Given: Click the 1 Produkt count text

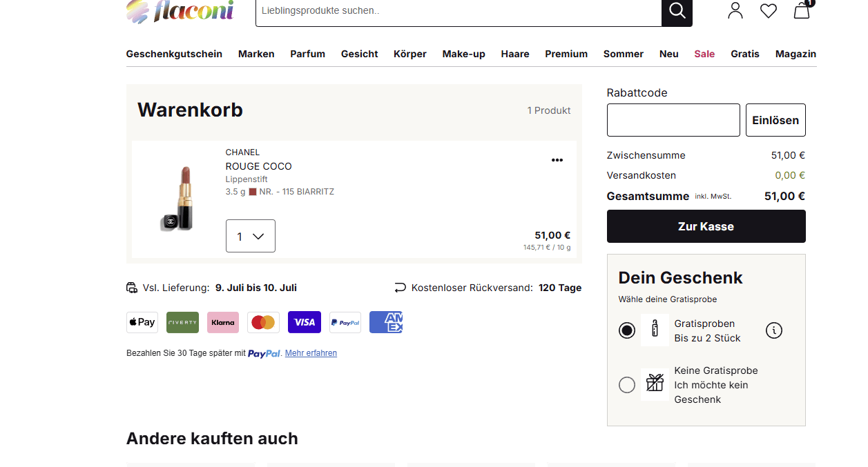Looking at the screenshot, I should (x=549, y=110).
